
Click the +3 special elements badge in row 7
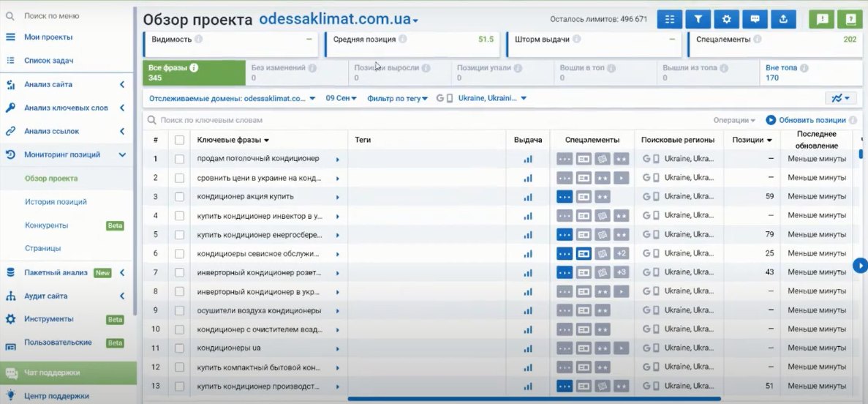tap(621, 273)
